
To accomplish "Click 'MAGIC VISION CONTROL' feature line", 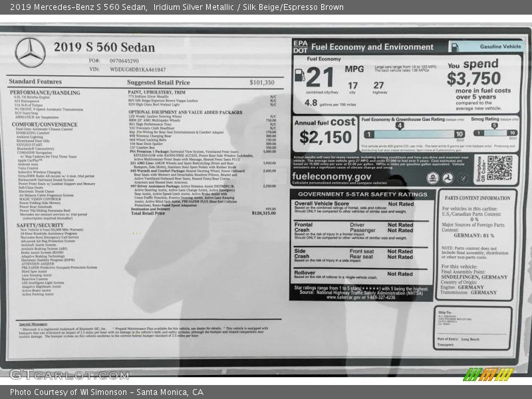I will [x=40, y=199].
